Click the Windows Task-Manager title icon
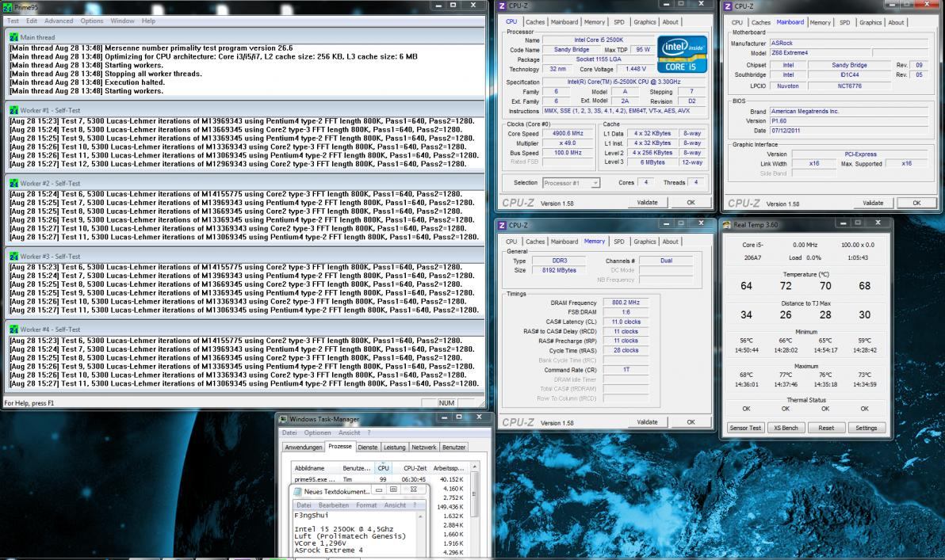The image size is (945, 560). tap(283, 419)
